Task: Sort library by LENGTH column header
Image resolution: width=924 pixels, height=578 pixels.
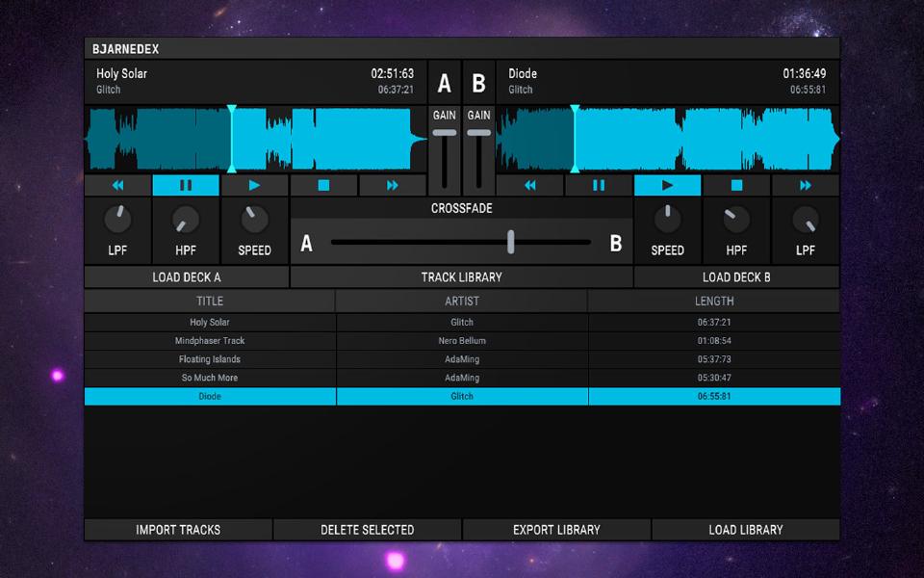Action: tap(713, 302)
